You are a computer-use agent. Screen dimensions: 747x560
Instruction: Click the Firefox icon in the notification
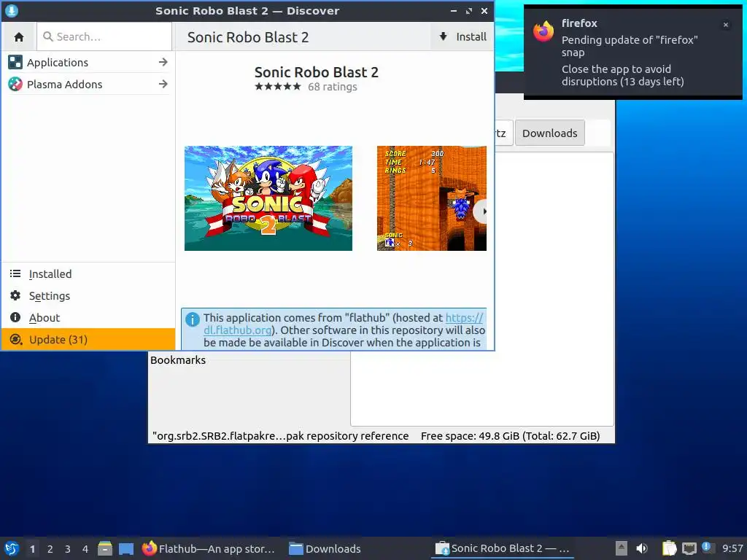click(x=543, y=32)
